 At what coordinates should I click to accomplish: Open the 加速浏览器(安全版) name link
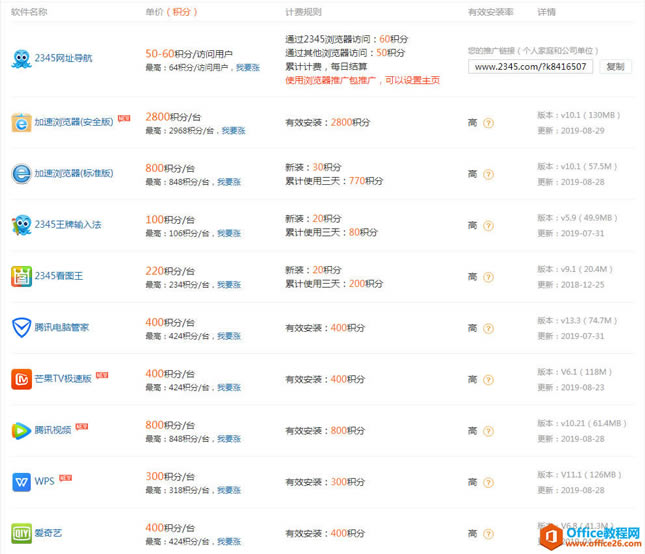pos(74,122)
